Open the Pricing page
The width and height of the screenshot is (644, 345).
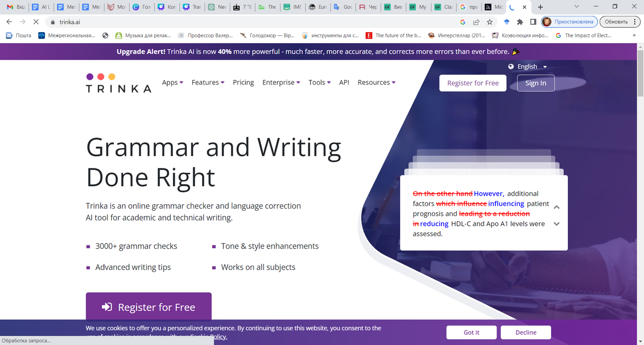tap(243, 82)
